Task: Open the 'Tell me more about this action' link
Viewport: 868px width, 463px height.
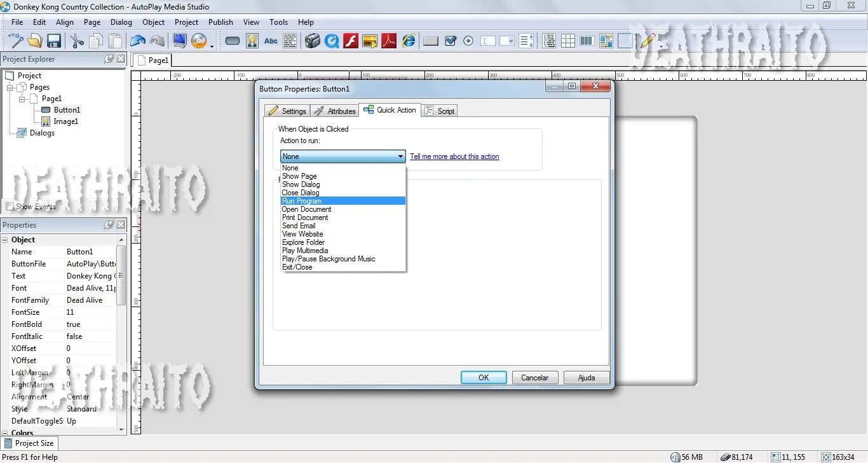Action: 454,156
